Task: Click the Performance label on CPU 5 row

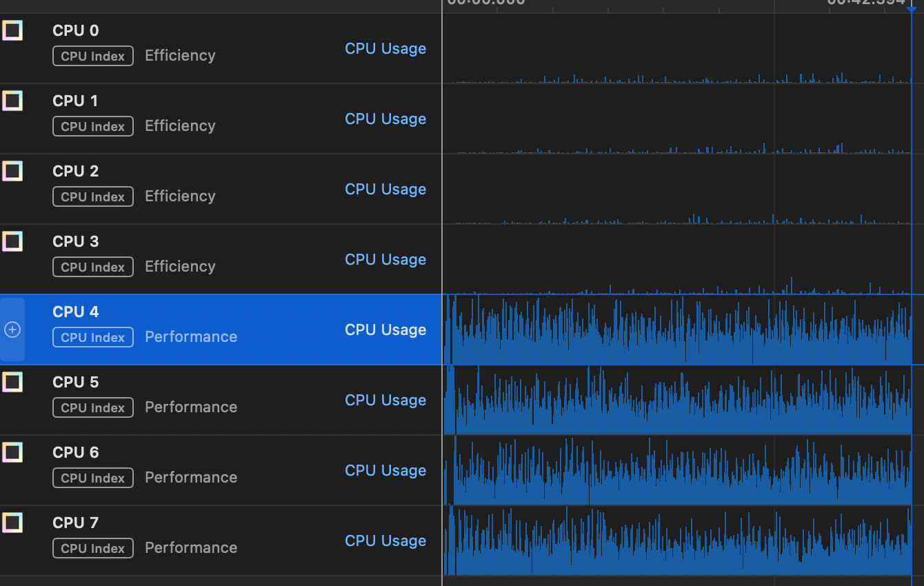Action: tap(191, 407)
